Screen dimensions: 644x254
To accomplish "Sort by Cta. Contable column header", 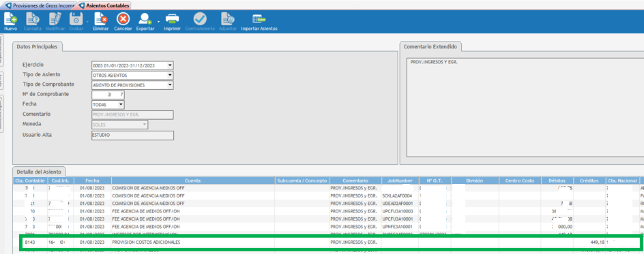I will tap(30, 180).
